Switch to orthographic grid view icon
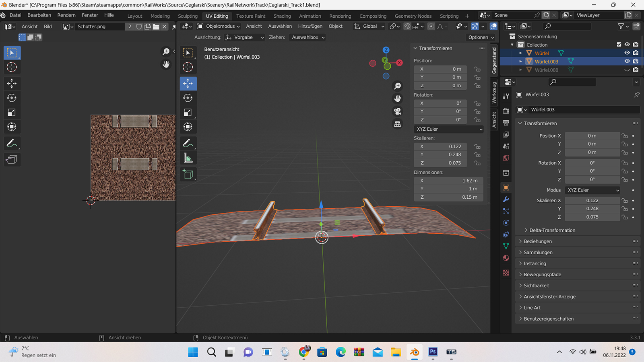Viewport: 644px width, 362px height. click(397, 124)
